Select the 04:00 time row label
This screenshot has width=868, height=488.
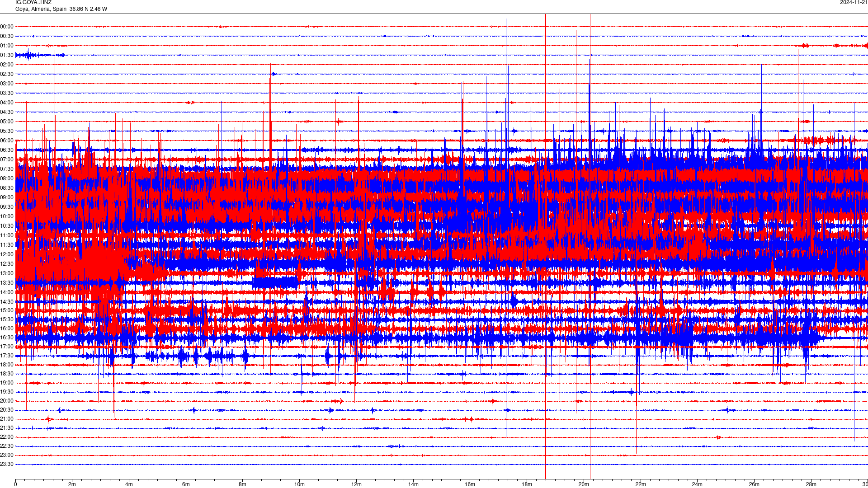coord(7,103)
